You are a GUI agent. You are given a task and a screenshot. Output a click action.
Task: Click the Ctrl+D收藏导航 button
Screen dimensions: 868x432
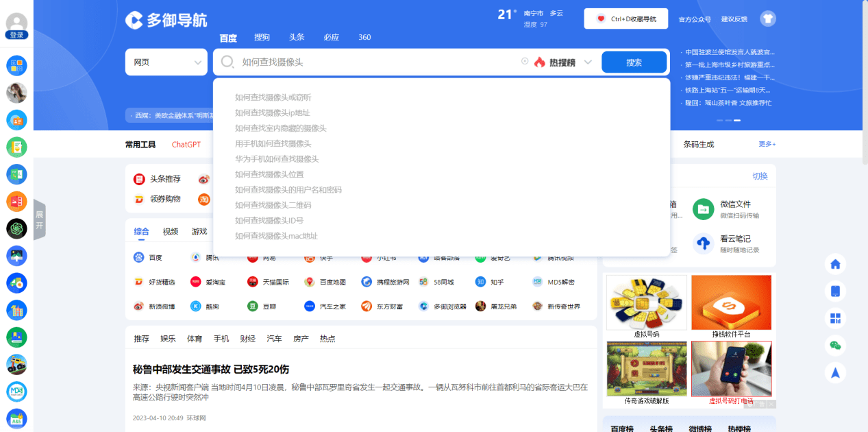[625, 19]
